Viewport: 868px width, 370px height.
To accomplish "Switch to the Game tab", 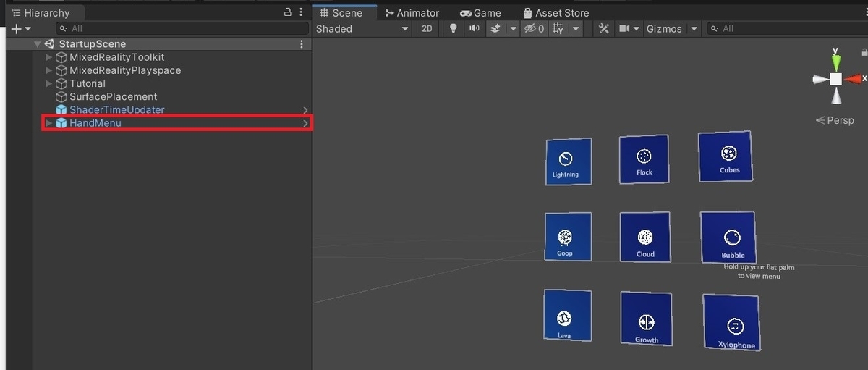I will coord(480,13).
